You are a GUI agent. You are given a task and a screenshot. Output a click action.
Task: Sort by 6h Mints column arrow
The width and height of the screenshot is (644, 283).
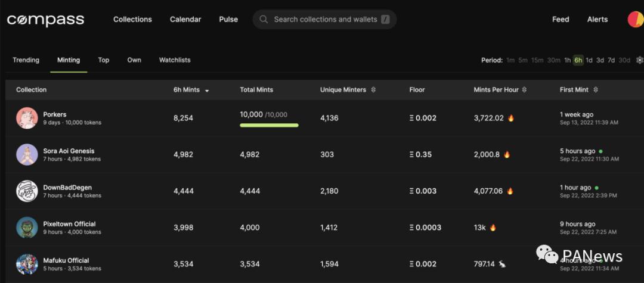point(207,91)
